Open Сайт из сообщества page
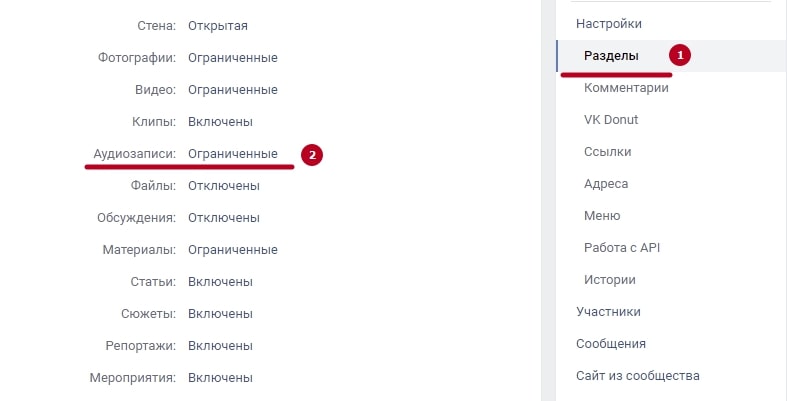787x401 pixels. (x=637, y=376)
